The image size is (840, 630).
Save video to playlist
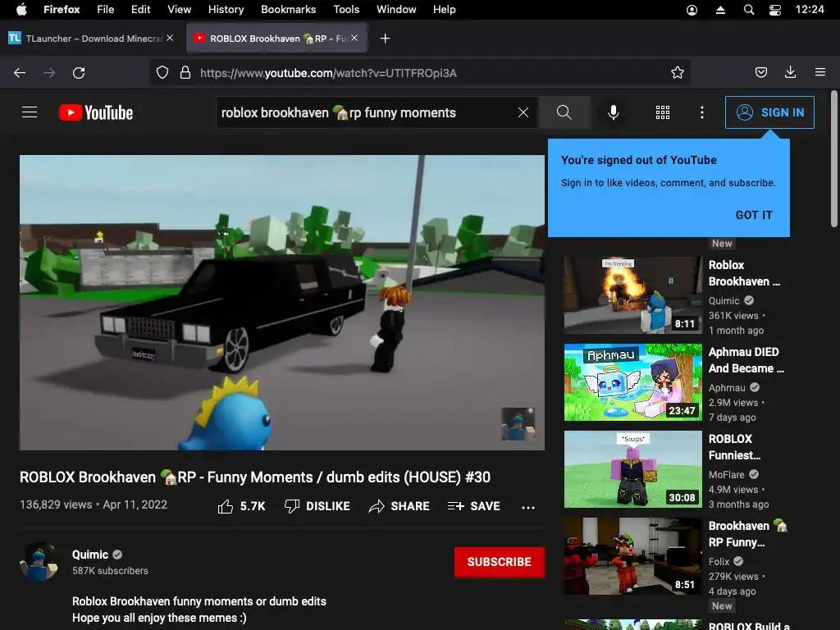473,506
